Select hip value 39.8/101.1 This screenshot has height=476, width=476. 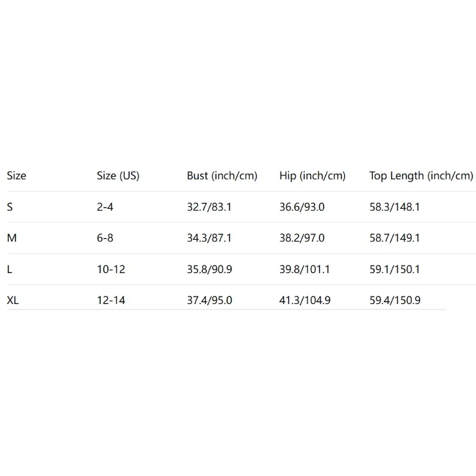click(304, 270)
